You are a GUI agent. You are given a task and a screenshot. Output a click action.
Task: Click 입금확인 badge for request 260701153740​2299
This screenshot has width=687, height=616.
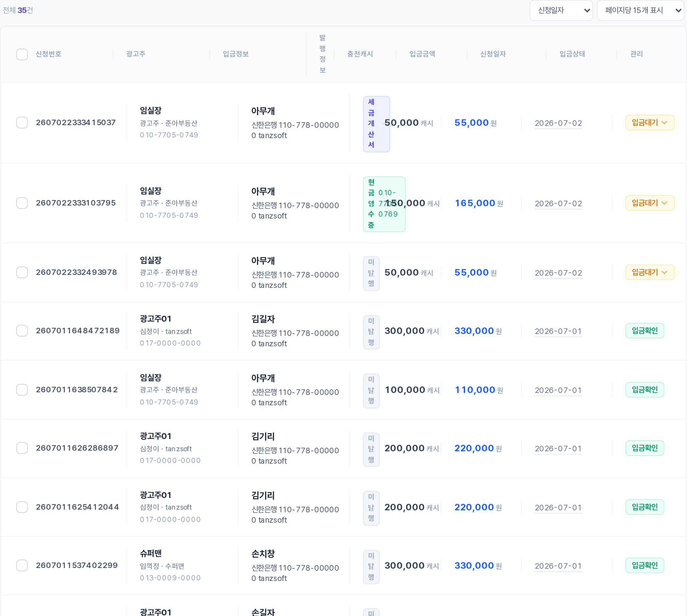pyautogui.click(x=645, y=565)
